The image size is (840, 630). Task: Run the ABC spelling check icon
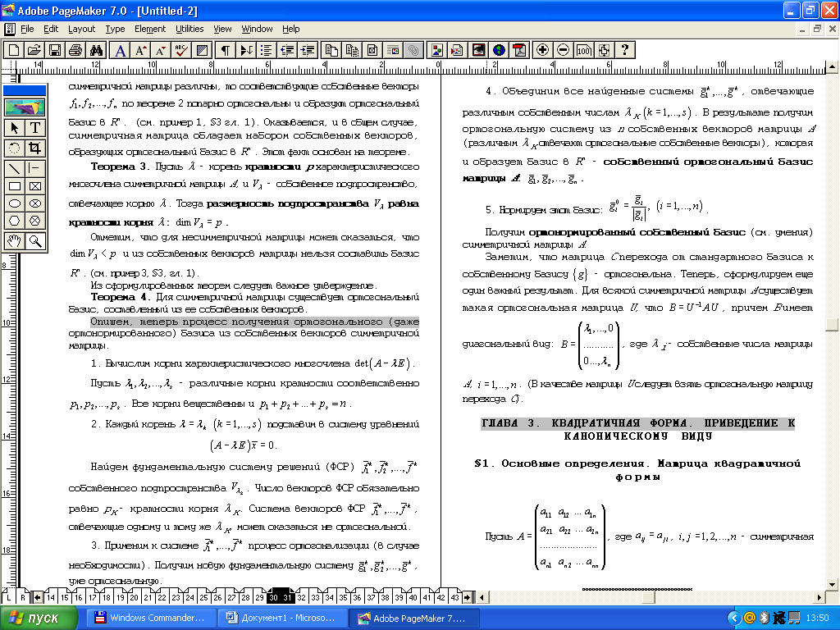[x=181, y=50]
